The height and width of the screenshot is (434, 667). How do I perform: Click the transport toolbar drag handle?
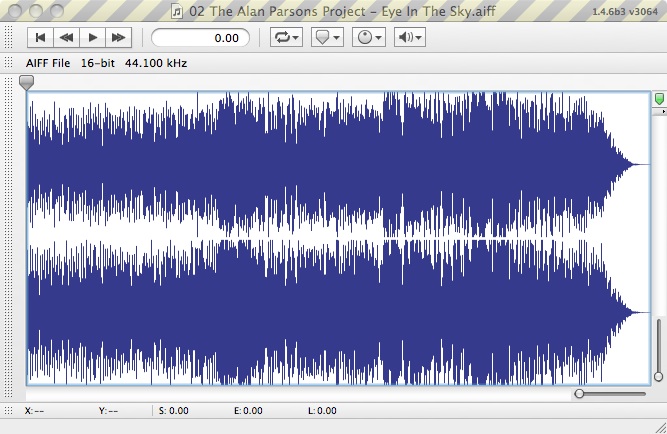pyautogui.click(x=8, y=37)
